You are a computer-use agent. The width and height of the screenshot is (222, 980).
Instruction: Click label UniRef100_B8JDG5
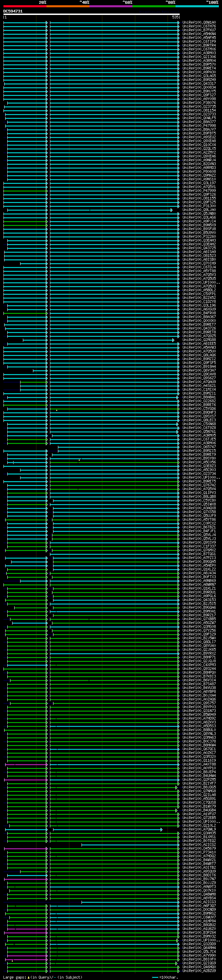pos(199,787)
